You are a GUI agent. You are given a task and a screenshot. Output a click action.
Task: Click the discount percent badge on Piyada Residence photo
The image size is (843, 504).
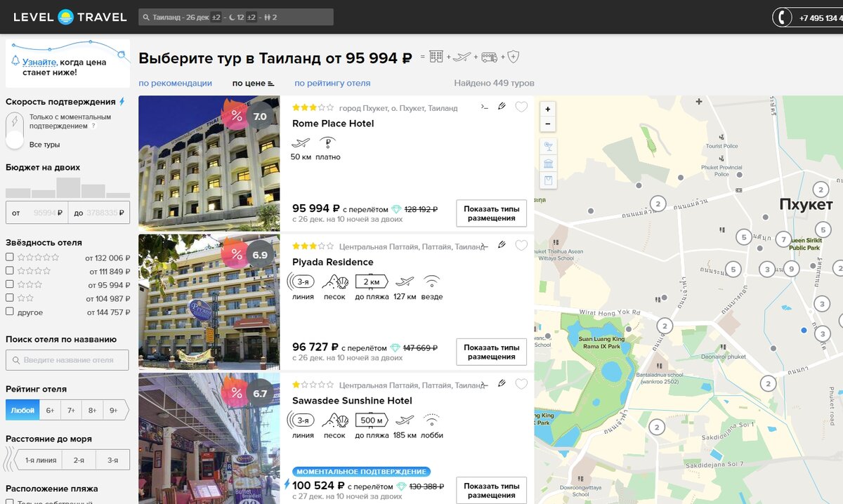click(x=236, y=255)
